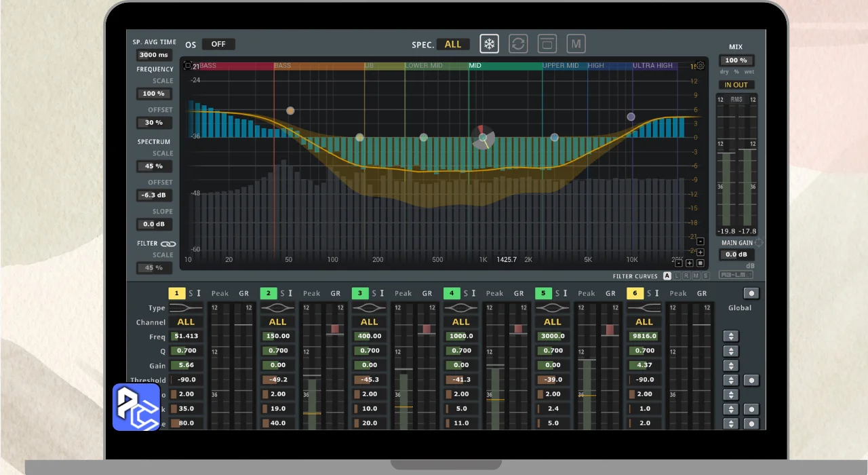Click the M button in top toolbar
The height and width of the screenshot is (475, 868).
(x=576, y=44)
